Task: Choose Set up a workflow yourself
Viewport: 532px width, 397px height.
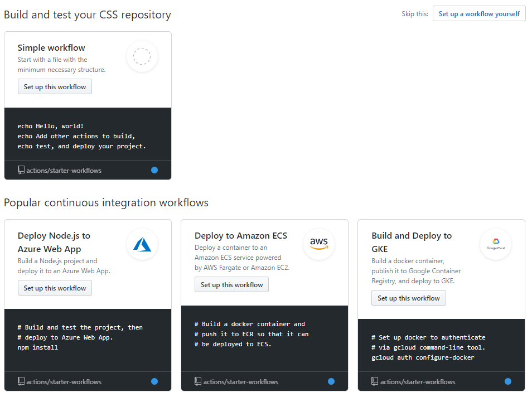Action: 478,14
